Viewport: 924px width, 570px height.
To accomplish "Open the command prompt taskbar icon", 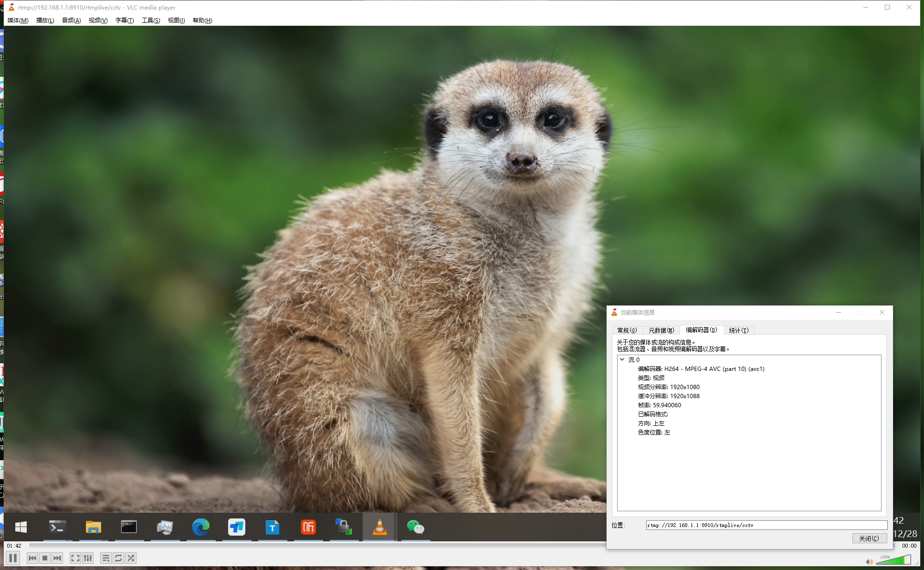I will [x=129, y=527].
